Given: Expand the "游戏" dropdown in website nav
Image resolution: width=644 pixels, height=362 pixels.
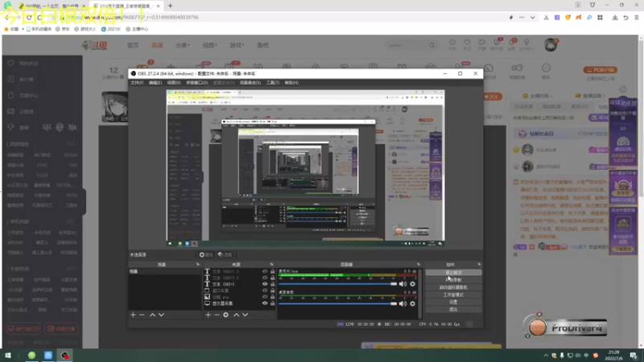Looking at the screenshot, I should tap(237, 45).
